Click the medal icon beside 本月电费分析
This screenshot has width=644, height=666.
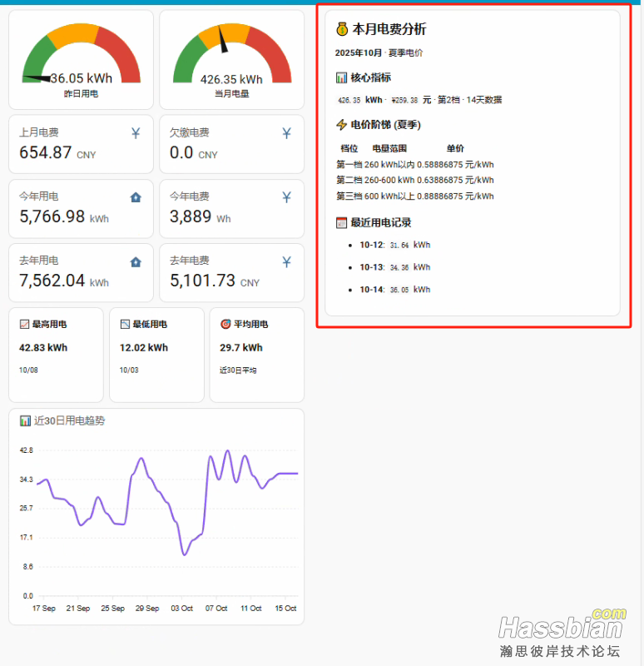click(x=342, y=29)
